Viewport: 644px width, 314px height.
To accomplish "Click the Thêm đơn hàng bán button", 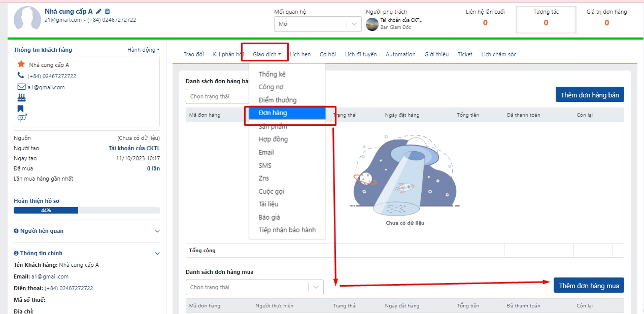I will [x=589, y=95].
